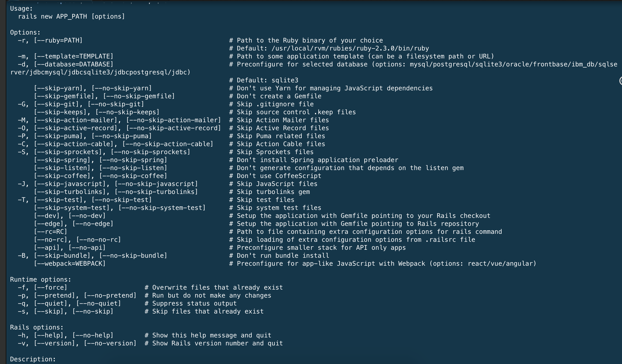Screen dimensions: 622x364
Task: Click the "--force" runtime option text
Action: (51, 287)
